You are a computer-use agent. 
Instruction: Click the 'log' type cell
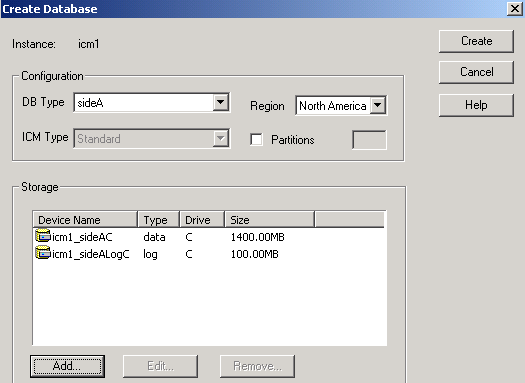coord(150,254)
